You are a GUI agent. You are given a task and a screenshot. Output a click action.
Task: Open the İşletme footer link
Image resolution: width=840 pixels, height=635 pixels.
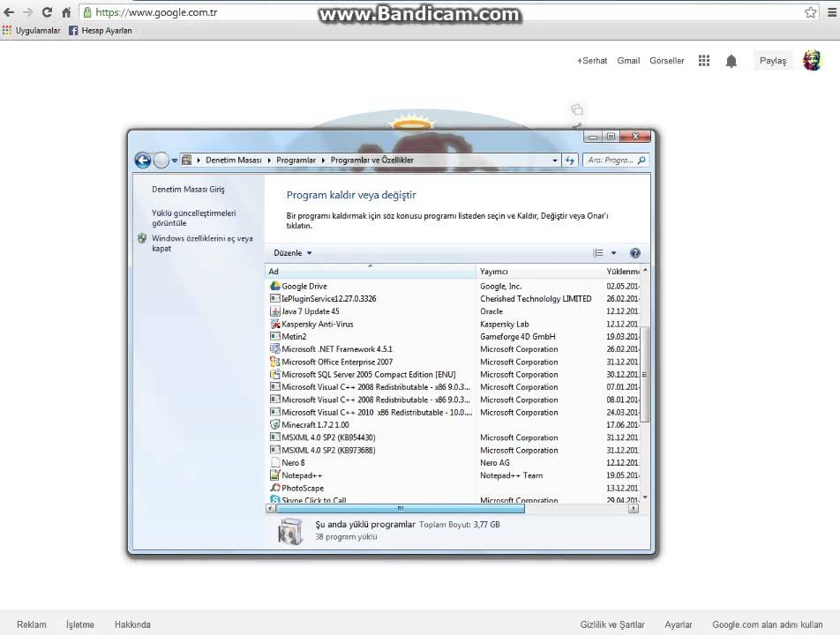(80, 624)
